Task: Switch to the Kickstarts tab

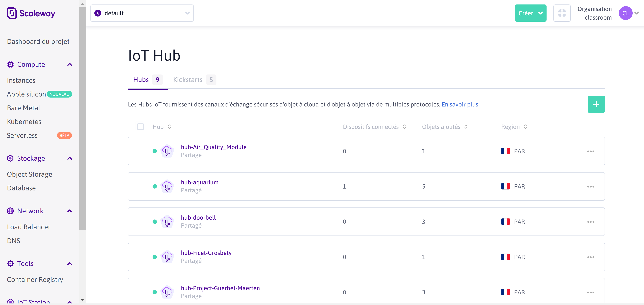Action: (195, 80)
